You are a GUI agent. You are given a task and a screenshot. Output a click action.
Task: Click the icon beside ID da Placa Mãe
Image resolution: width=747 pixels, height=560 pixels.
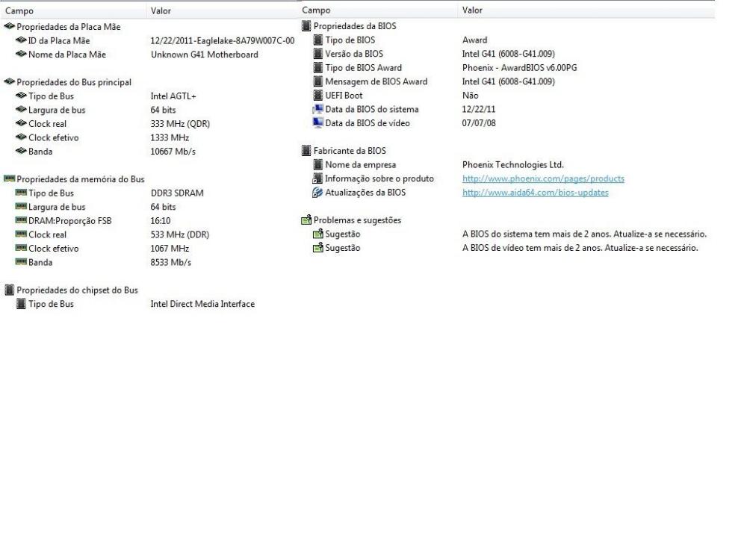click(20, 40)
